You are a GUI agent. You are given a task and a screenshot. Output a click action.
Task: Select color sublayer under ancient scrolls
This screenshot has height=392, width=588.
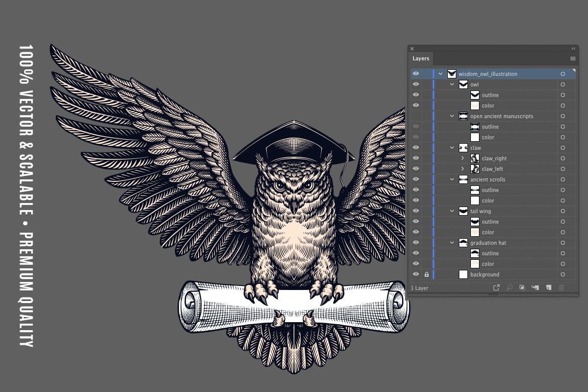pyautogui.click(x=493, y=201)
